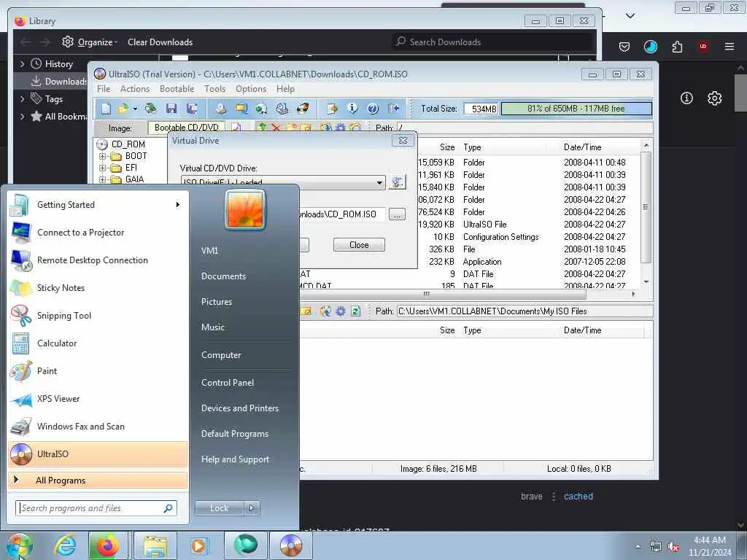Open the dropdown arrow beside the Open icon
This screenshot has height=560, width=747.
pos(135,109)
